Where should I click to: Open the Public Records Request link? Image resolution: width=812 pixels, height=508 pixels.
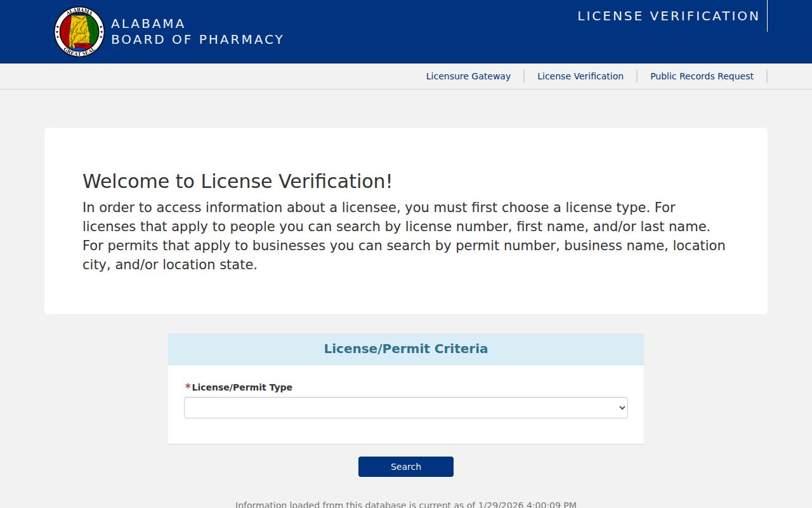702,76
